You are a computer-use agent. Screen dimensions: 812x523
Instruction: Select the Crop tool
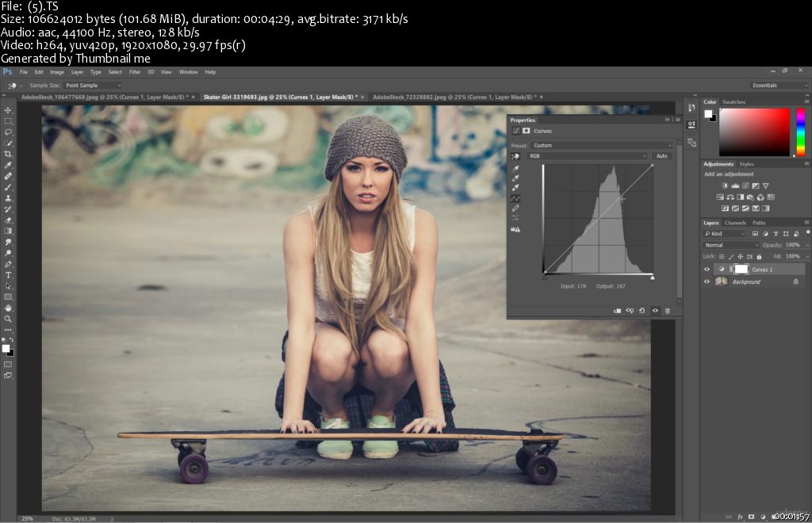8,155
